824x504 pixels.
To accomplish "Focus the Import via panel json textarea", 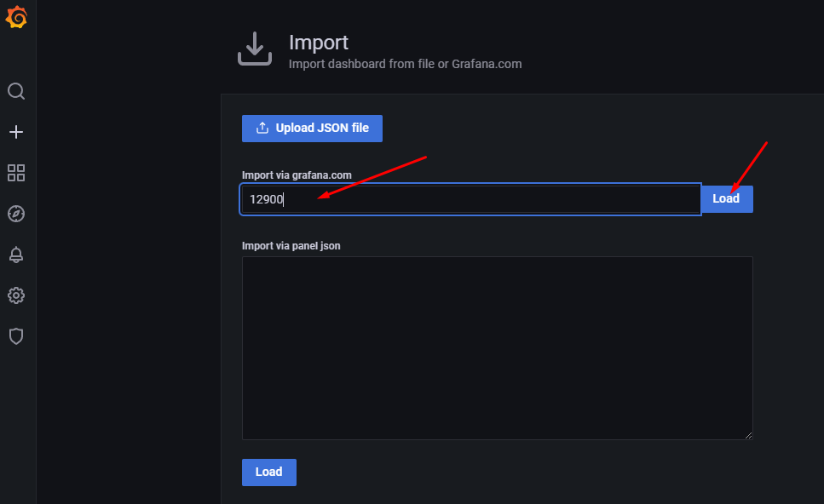I will point(497,348).
